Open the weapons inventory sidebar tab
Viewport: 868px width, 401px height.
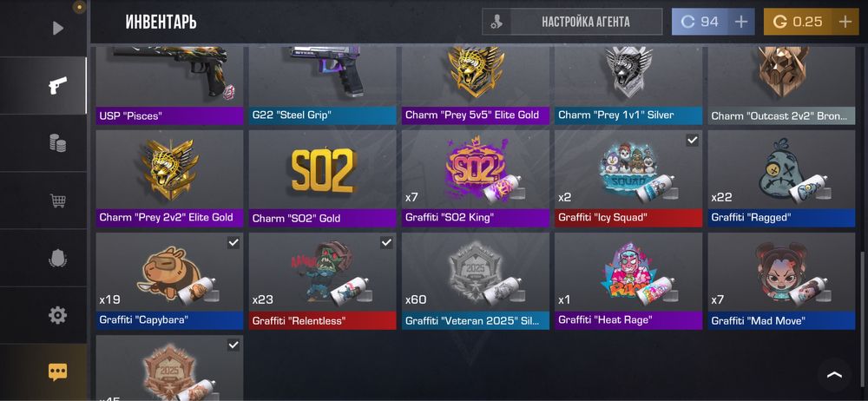(x=57, y=86)
